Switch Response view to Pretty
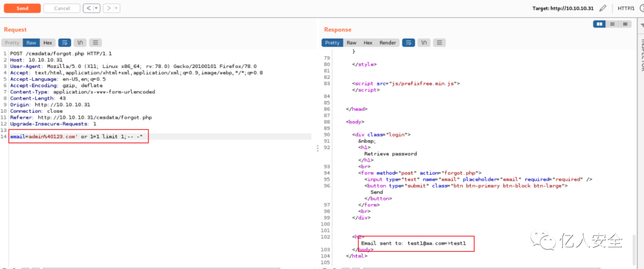644x269 pixels. pyautogui.click(x=332, y=43)
